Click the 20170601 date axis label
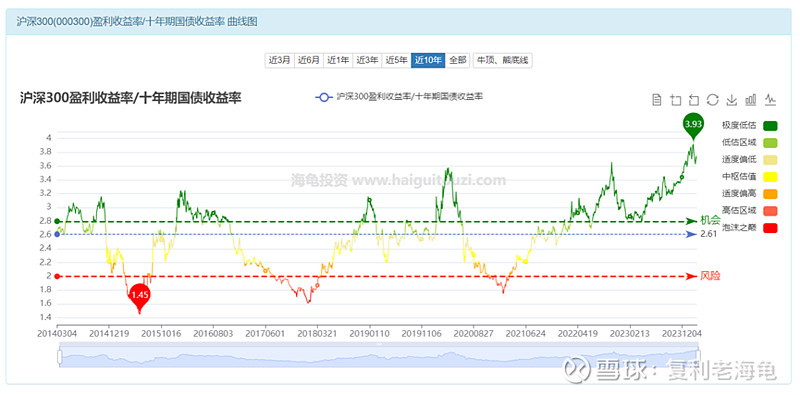Viewport: 800px width, 395px height. click(x=265, y=333)
